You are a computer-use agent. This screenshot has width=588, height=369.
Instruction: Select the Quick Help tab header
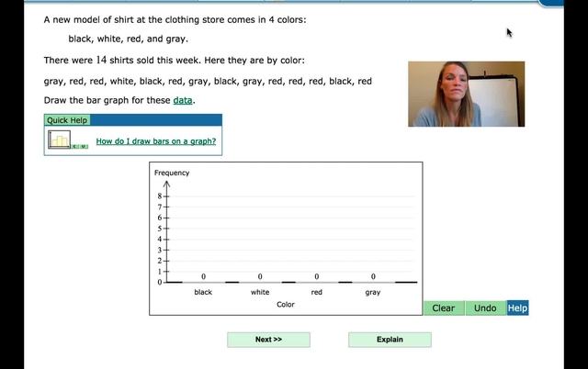tap(67, 120)
